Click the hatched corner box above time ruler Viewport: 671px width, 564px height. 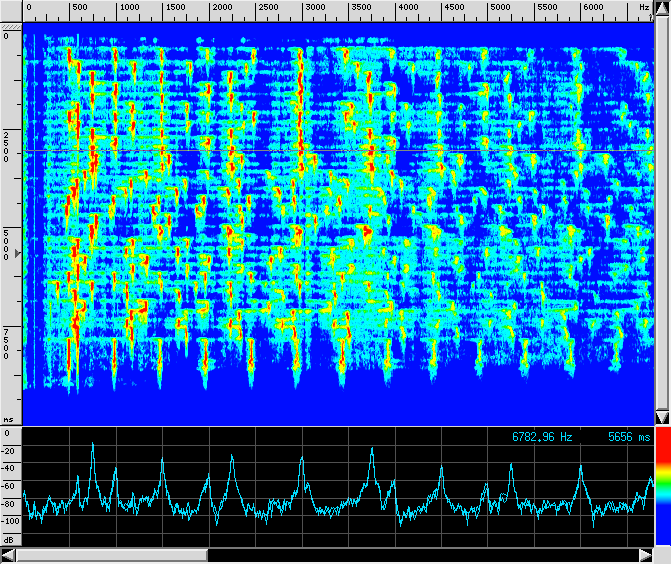pos(10,8)
